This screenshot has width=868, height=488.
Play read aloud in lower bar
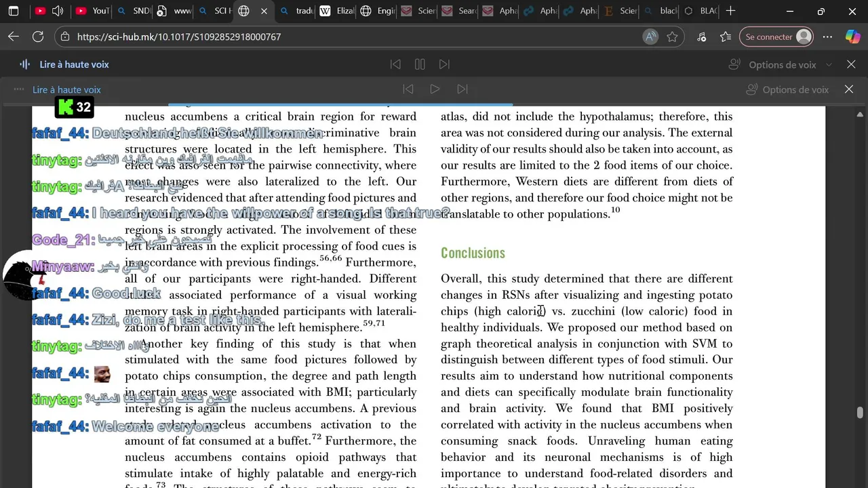(x=435, y=89)
